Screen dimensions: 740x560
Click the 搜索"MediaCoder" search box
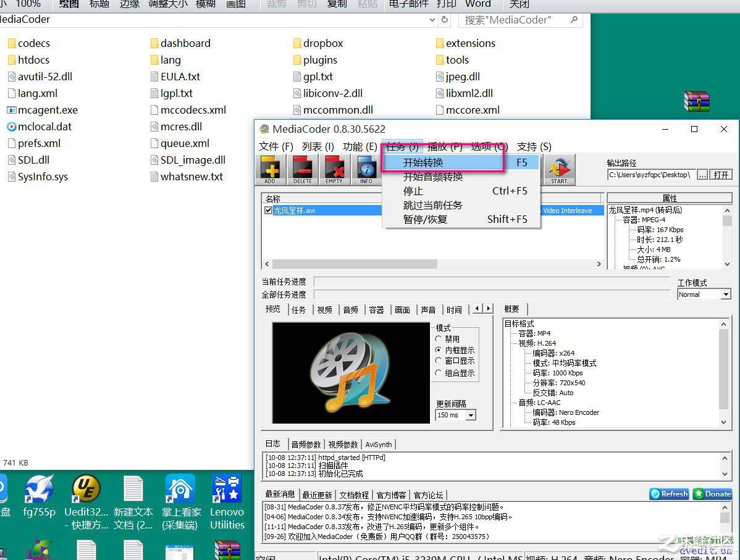click(521, 20)
